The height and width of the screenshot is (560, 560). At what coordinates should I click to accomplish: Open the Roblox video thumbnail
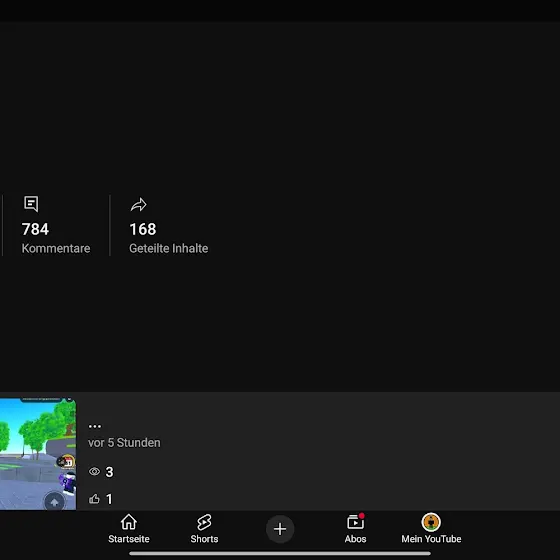38,454
